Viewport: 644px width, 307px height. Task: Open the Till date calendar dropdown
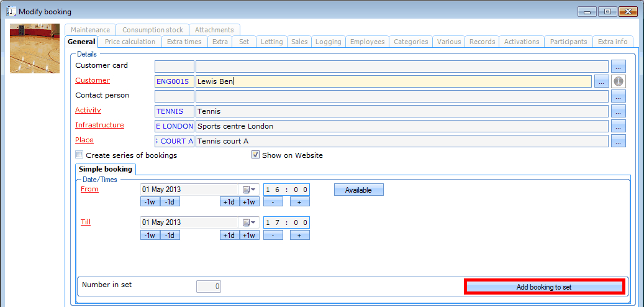(x=250, y=222)
